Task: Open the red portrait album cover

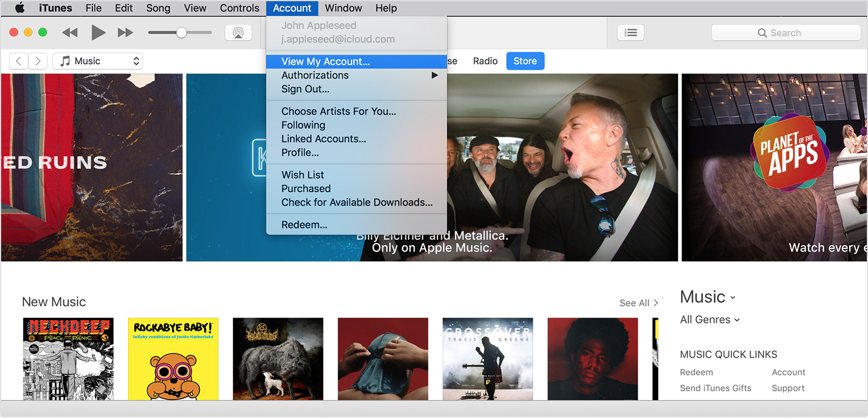Action: click(x=593, y=359)
